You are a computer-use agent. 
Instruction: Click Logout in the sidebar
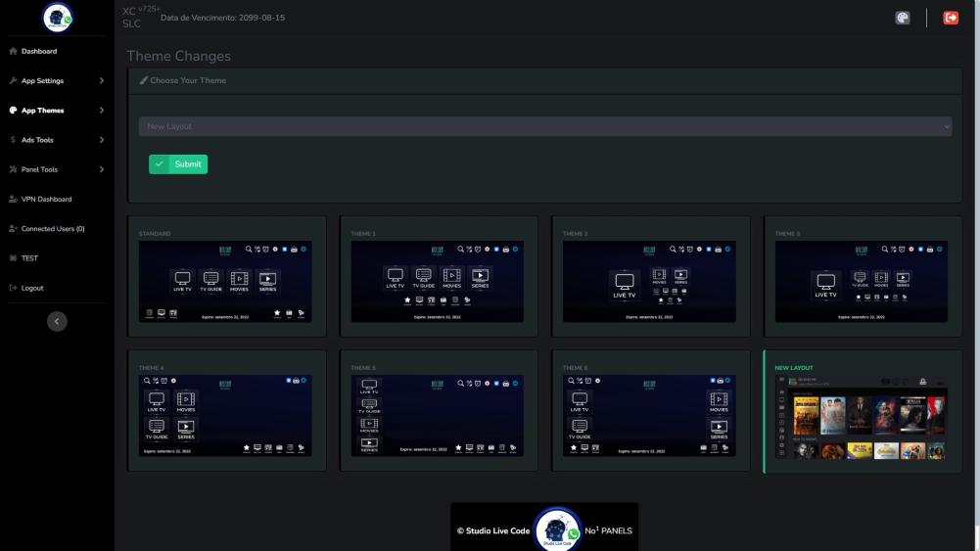point(32,288)
